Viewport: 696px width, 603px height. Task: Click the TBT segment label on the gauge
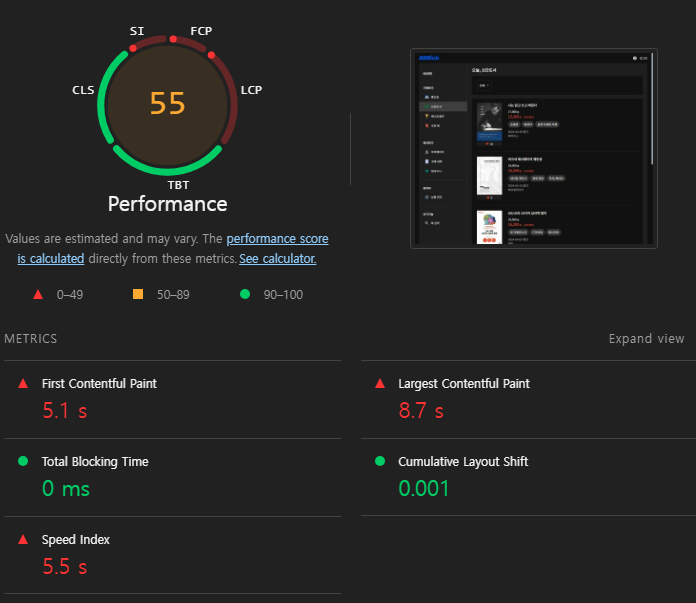pos(178,185)
